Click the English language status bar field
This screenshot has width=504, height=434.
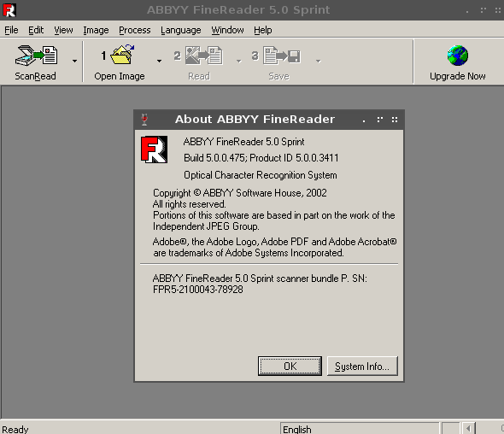pyautogui.click(x=360, y=429)
